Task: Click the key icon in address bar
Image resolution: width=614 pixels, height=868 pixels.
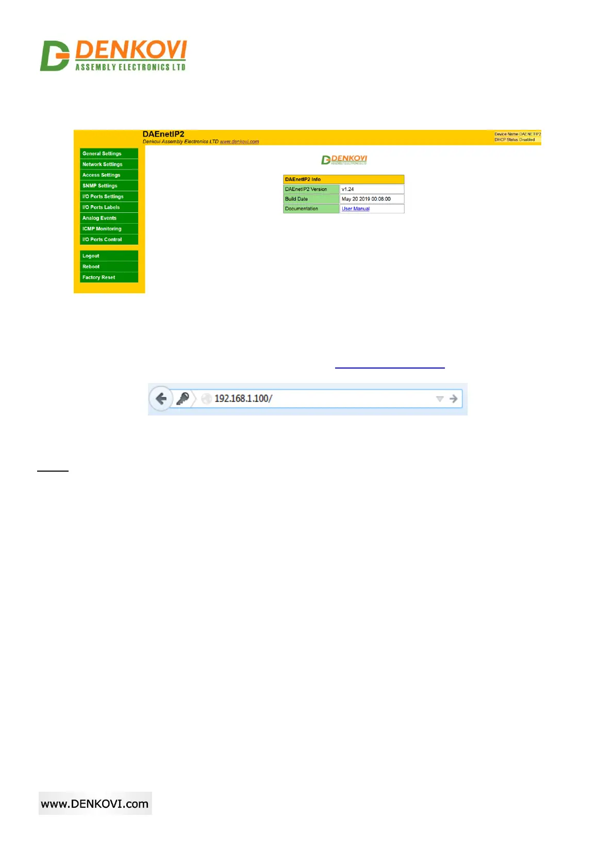Action: [x=182, y=398]
